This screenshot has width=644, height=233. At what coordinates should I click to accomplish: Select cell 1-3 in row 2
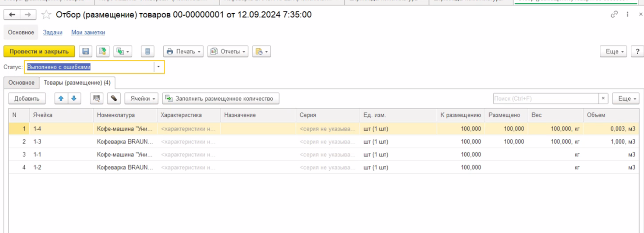click(62, 141)
